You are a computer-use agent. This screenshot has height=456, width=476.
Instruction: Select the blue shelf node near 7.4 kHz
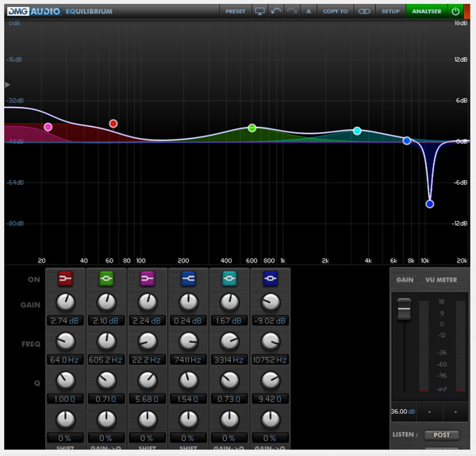tap(407, 140)
